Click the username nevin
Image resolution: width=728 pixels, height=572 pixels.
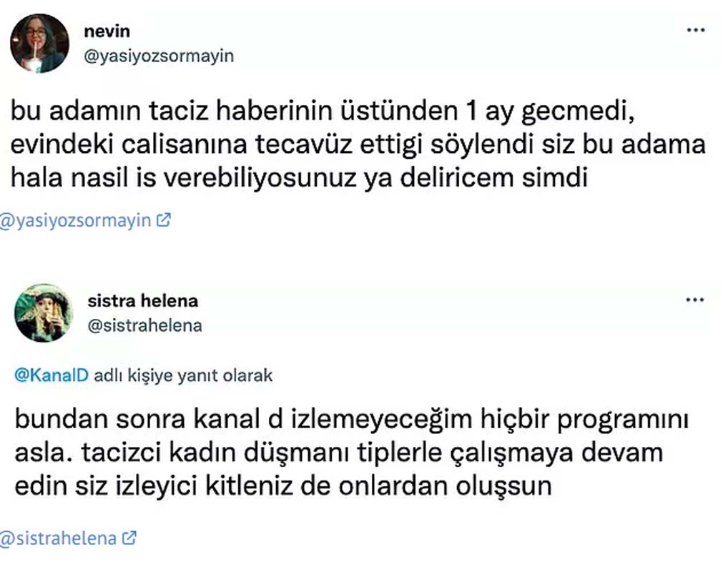click(107, 31)
